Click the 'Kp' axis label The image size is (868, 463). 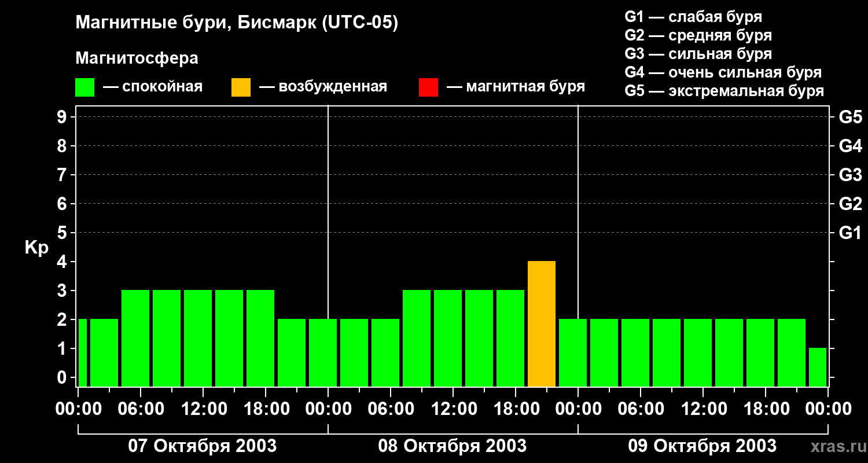(36, 248)
